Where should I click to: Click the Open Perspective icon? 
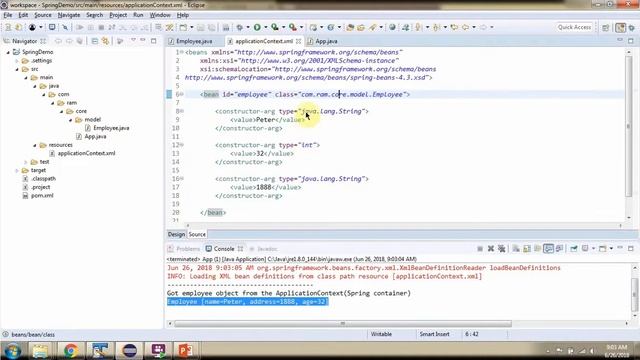606,28
